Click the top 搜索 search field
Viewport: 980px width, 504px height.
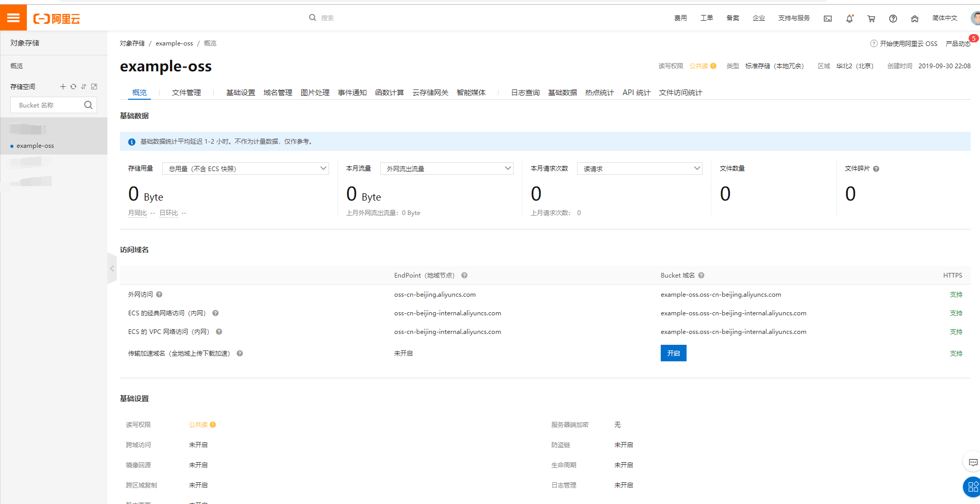pos(328,18)
